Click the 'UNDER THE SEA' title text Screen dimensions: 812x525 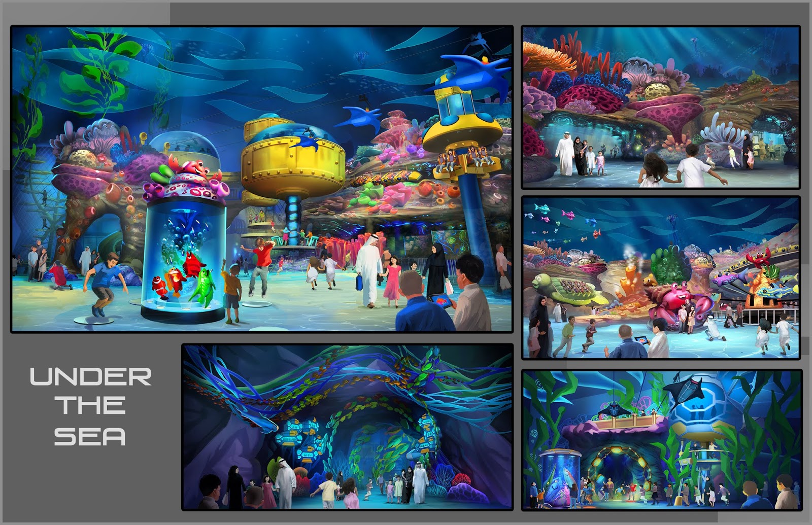pyautogui.click(x=90, y=406)
